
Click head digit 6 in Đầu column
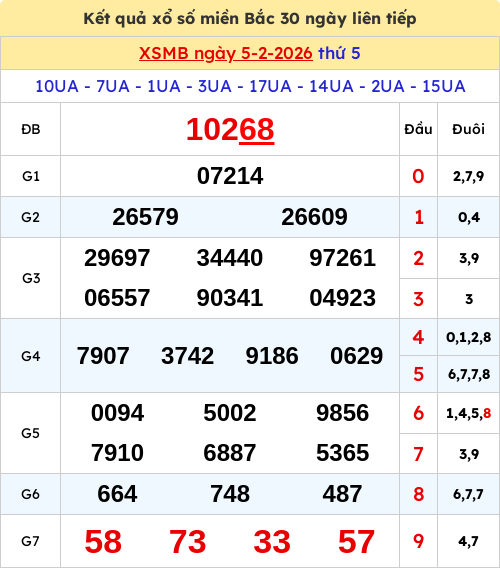click(x=418, y=413)
